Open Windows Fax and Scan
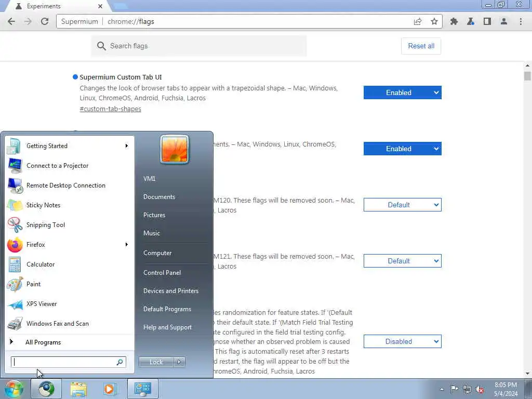The image size is (532, 399). click(70, 323)
